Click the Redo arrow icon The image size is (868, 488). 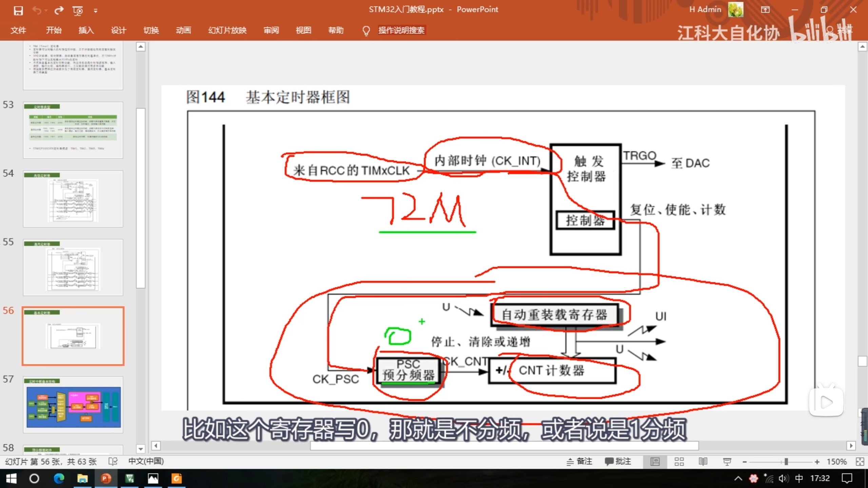point(59,11)
